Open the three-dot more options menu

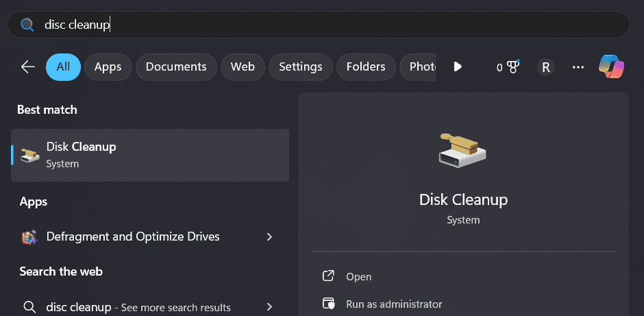point(578,67)
